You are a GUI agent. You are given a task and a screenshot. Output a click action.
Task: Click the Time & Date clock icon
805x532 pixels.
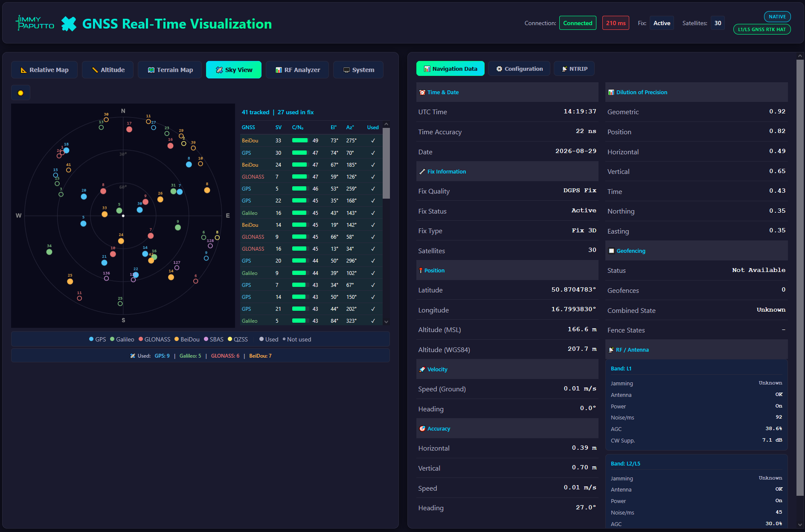click(422, 93)
